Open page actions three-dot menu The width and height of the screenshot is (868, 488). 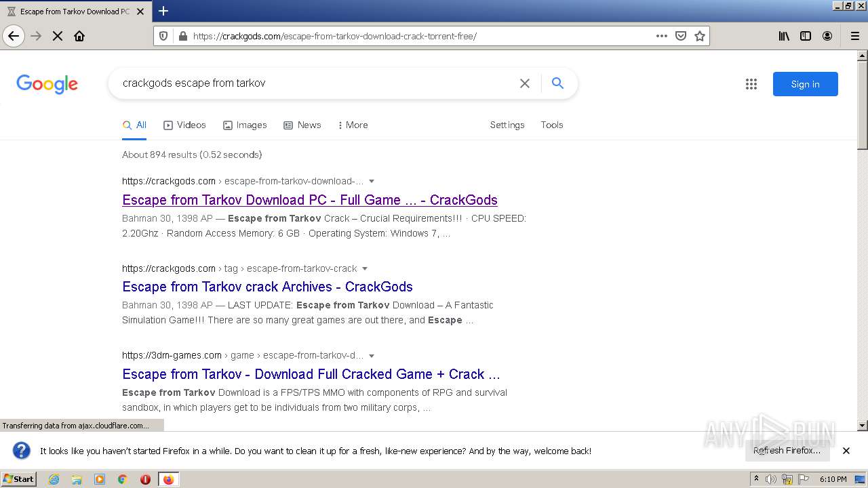pyautogui.click(x=662, y=36)
